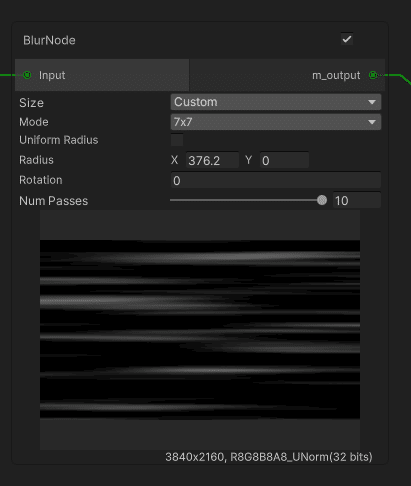Click the Radius Y field showing 0
411x486 pixels.
coord(284,160)
